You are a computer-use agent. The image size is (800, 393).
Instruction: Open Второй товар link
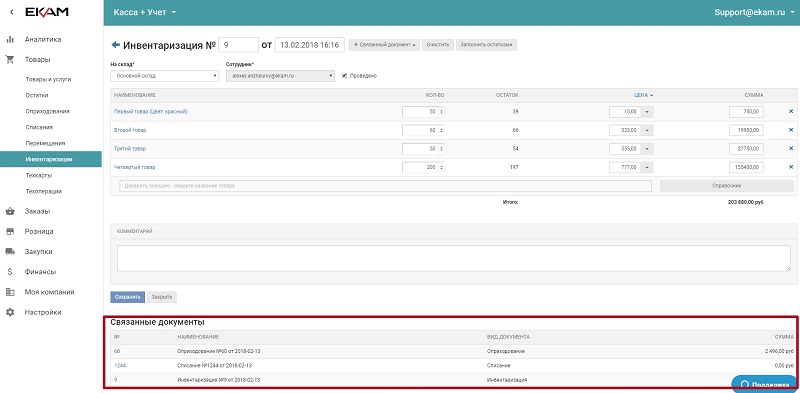coord(130,130)
